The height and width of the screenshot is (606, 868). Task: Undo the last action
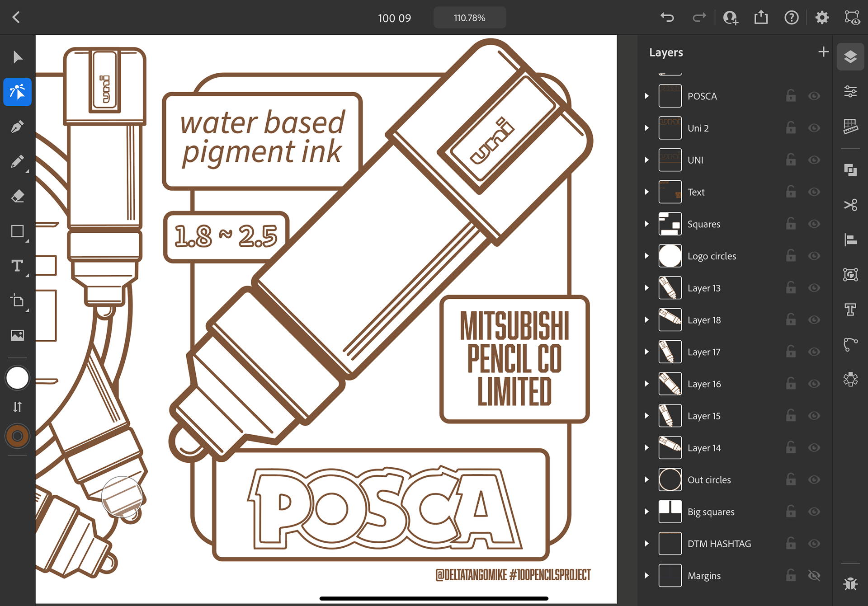click(x=667, y=18)
